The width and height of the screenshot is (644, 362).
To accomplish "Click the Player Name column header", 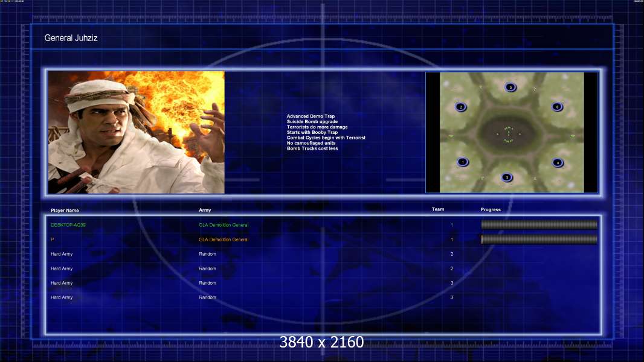I will (x=65, y=211).
